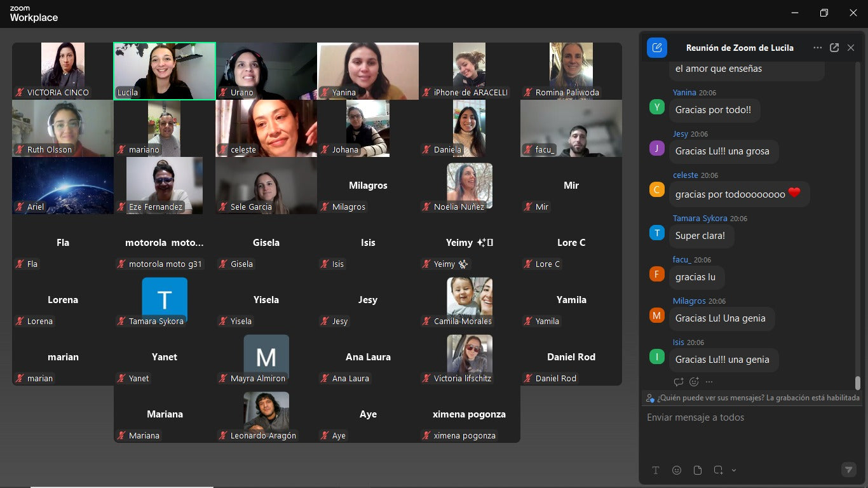Open the emoji picker in chat composer

(x=677, y=470)
